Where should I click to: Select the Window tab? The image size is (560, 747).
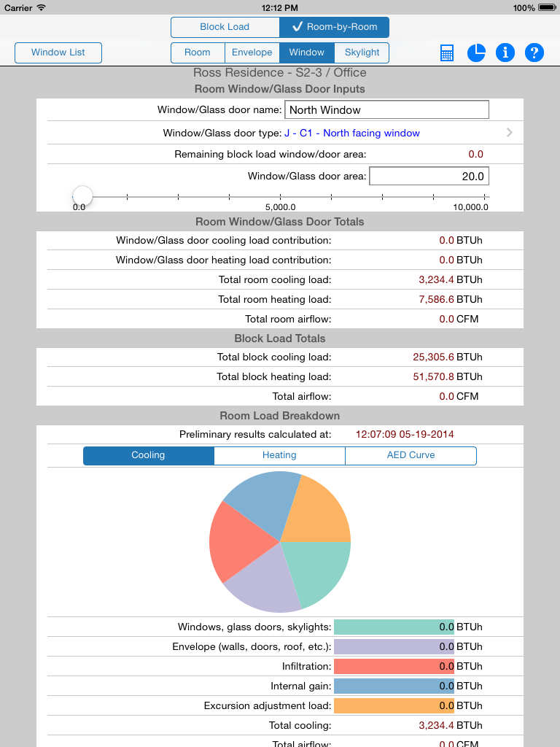307,53
